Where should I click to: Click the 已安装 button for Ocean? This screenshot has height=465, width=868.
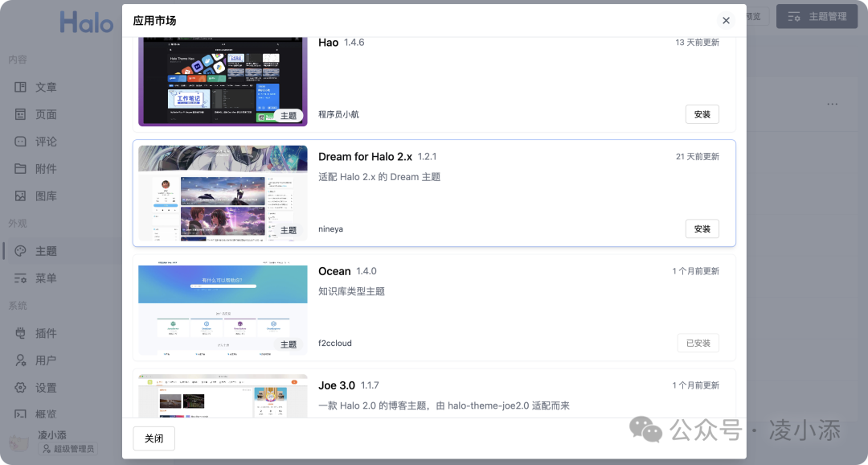coord(698,343)
